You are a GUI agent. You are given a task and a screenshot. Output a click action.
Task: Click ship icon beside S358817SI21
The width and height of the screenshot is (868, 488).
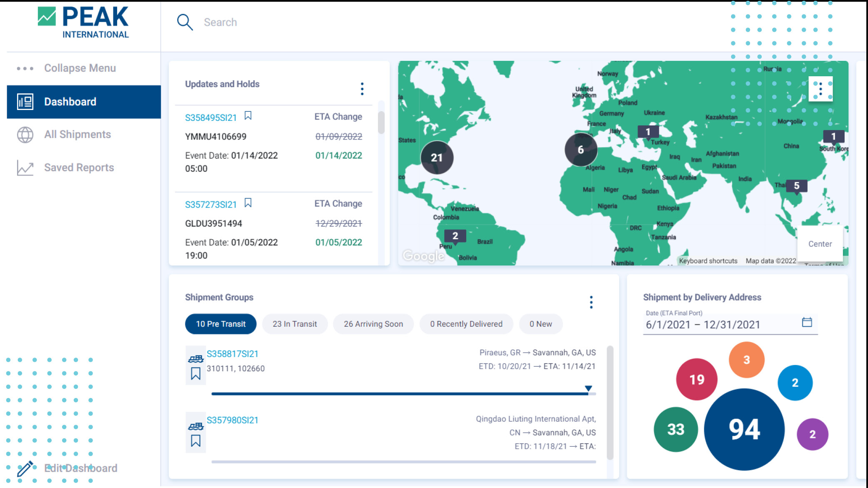(195, 358)
